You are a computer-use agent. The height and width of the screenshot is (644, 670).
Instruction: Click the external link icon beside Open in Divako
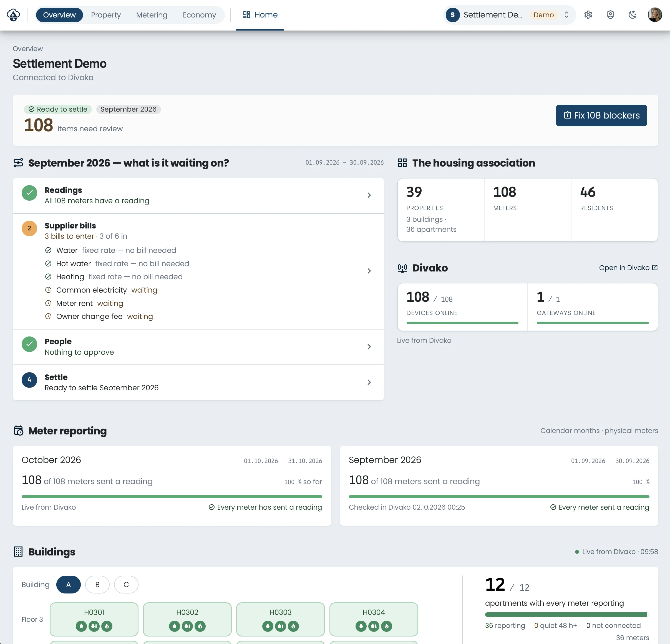click(655, 268)
